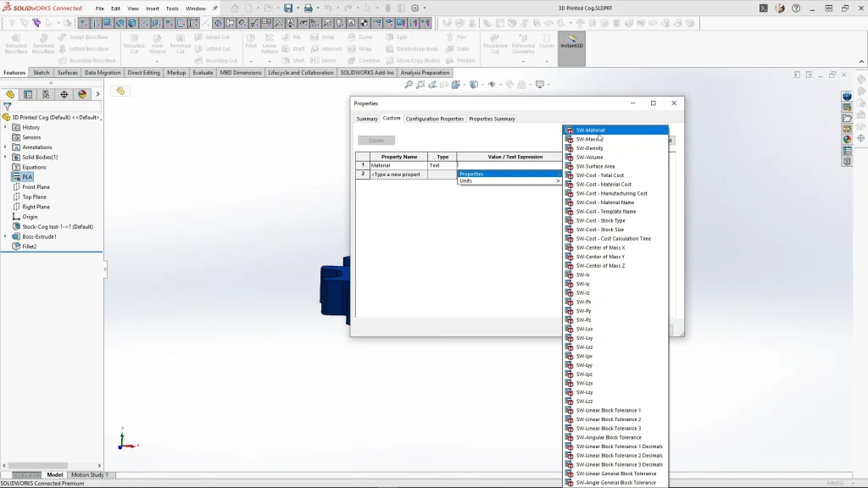
Task: Select SW-Material from the properties list
Action: [591, 130]
